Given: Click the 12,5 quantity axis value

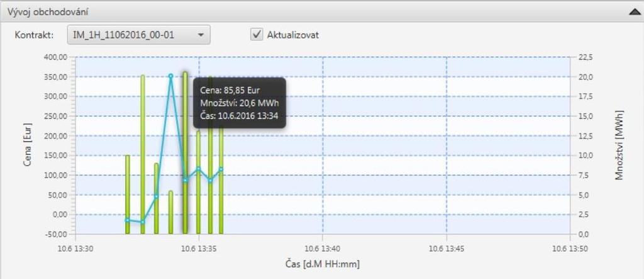Looking at the screenshot, I should [586, 136].
